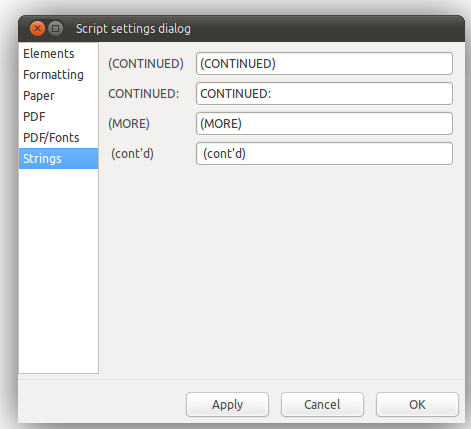471x429 pixels.
Task: Click the gray maximize window button
Action: point(56,29)
